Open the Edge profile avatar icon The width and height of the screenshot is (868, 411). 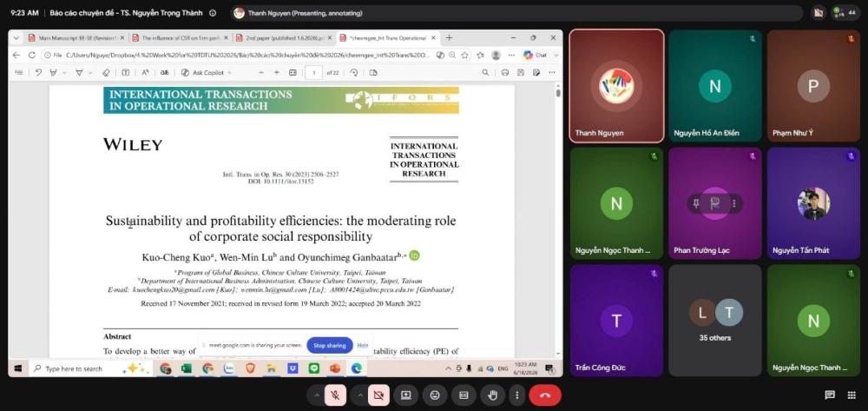(x=496, y=56)
